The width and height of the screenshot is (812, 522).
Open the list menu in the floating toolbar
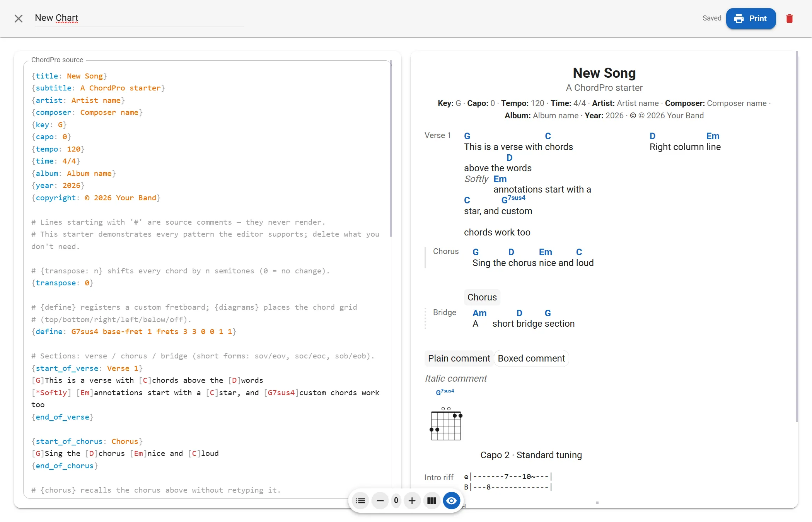pos(360,501)
